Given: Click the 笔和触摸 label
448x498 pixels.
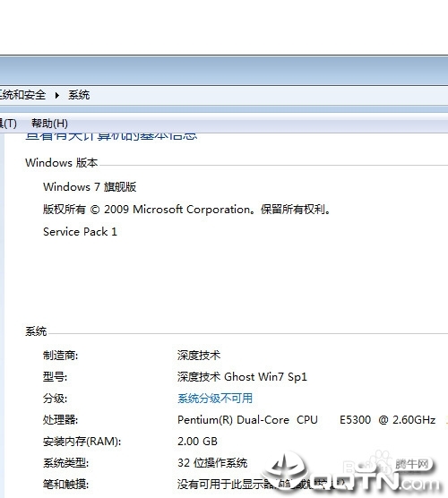Looking at the screenshot, I should point(65,484).
